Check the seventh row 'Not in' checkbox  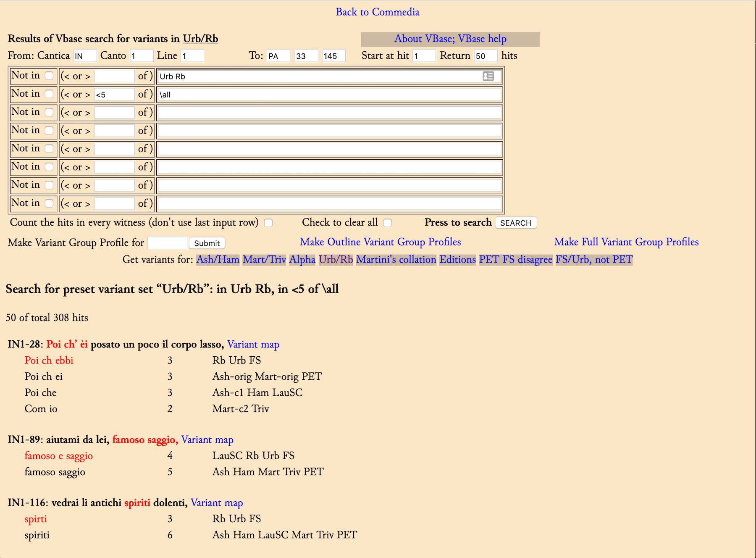[49, 185]
